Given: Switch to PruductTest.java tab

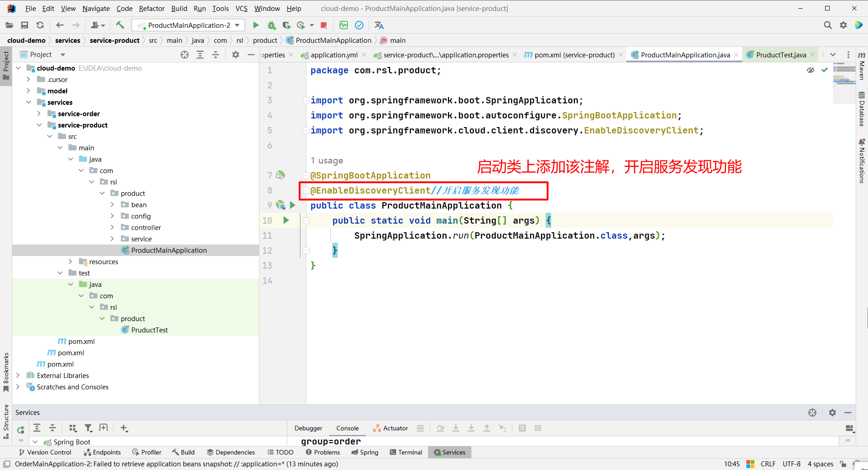Looking at the screenshot, I should pyautogui.click(x=780, y=55).
